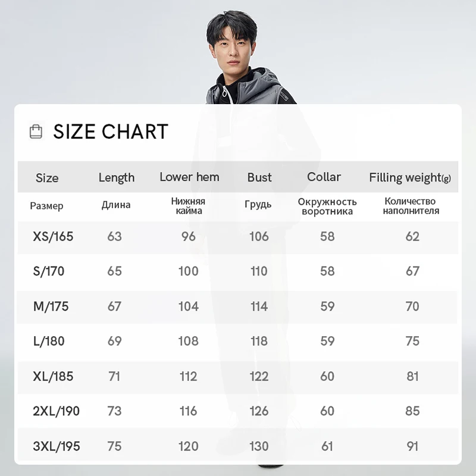
Task: Click the Количество наполнителя label
Action: tap(411, 206)
